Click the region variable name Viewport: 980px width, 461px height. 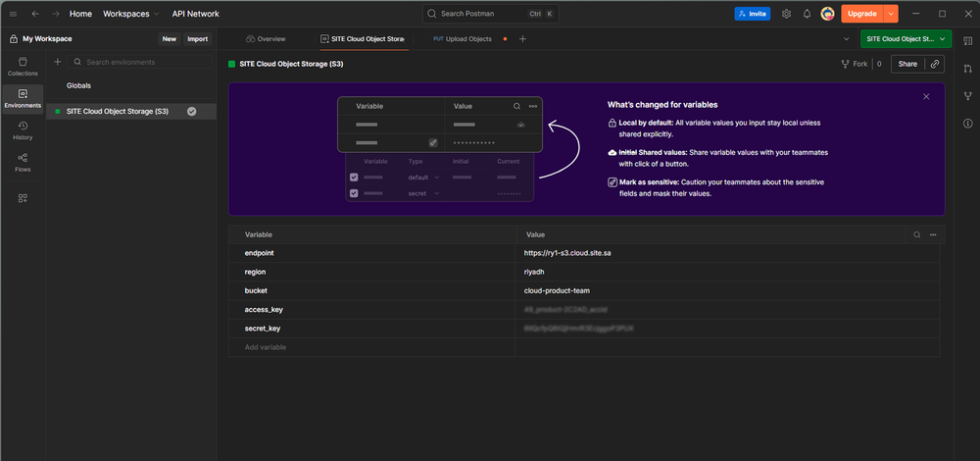(255, 272)
